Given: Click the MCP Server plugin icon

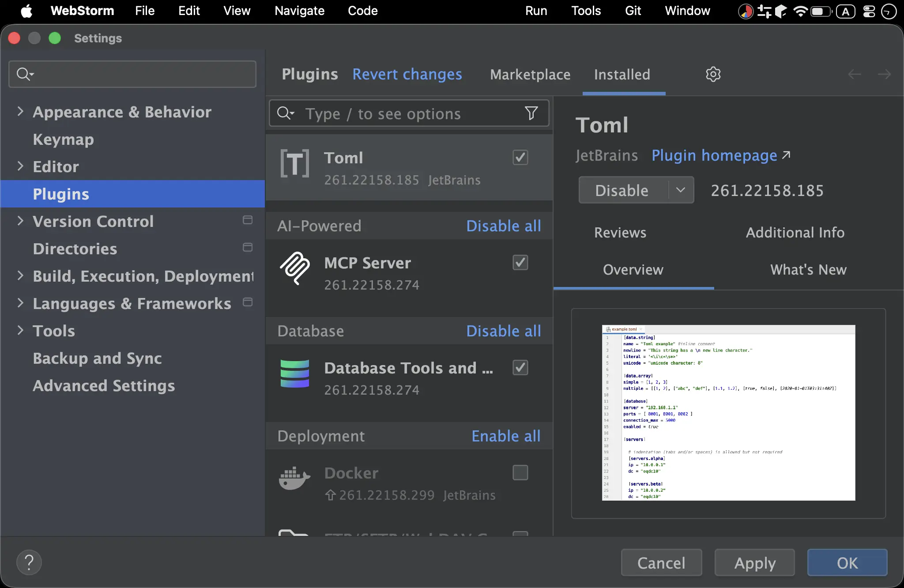Looking at the screenshot, I should point(295,268).
